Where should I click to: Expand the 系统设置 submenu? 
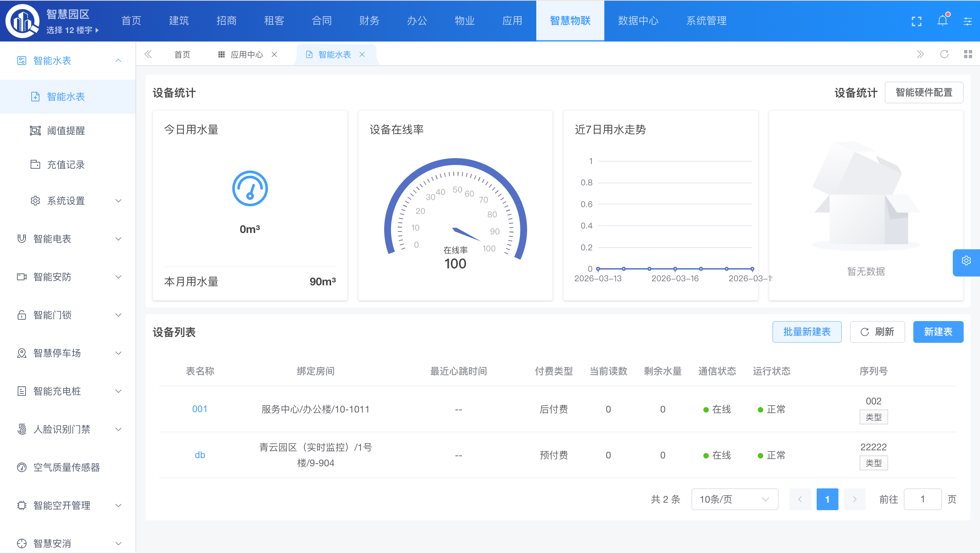[76, 201]
